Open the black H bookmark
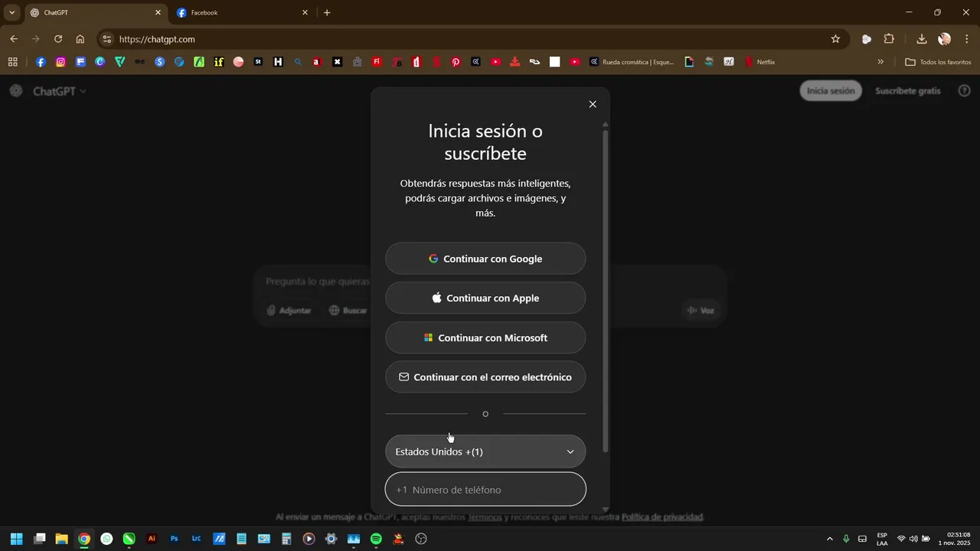 click(x=278, y=62)
